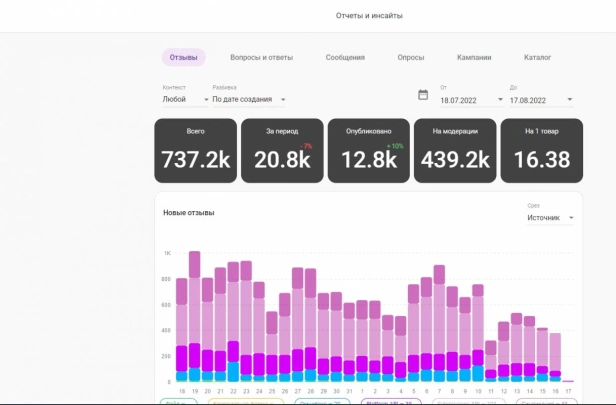This screenshot has width=616, height=405.
Task: Select the За период 20.8k card
Action: tap(282, 151)
